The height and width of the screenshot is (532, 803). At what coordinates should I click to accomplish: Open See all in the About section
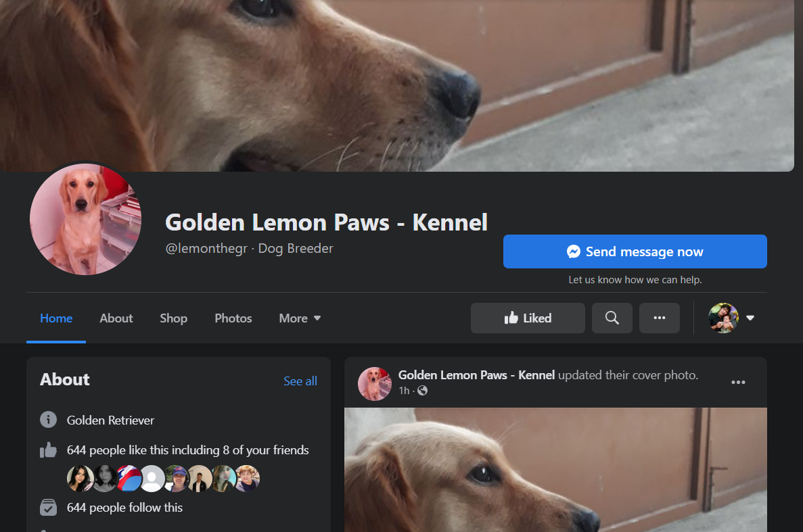pos(300,381)
